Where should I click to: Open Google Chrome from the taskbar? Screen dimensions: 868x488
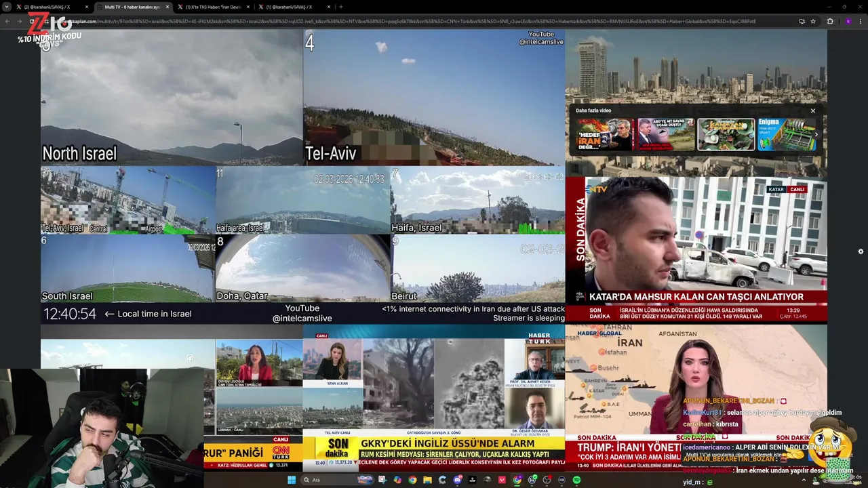tap(412, 480)
